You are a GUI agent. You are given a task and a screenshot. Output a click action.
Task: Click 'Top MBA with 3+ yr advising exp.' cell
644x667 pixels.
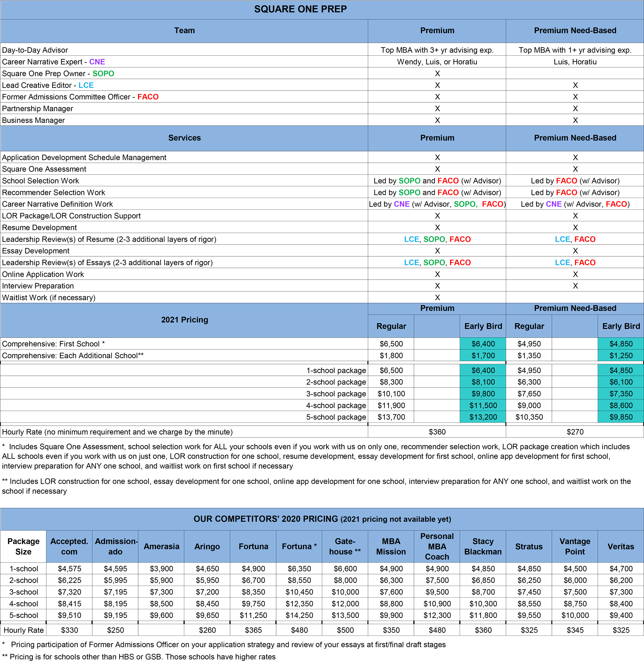437,50
